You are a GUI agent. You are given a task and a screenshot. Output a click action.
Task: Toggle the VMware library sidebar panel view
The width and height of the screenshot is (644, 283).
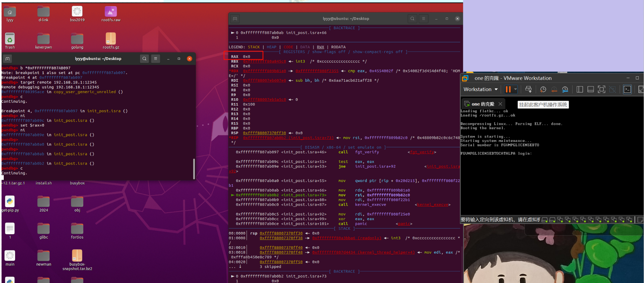(x=580, y=89)
